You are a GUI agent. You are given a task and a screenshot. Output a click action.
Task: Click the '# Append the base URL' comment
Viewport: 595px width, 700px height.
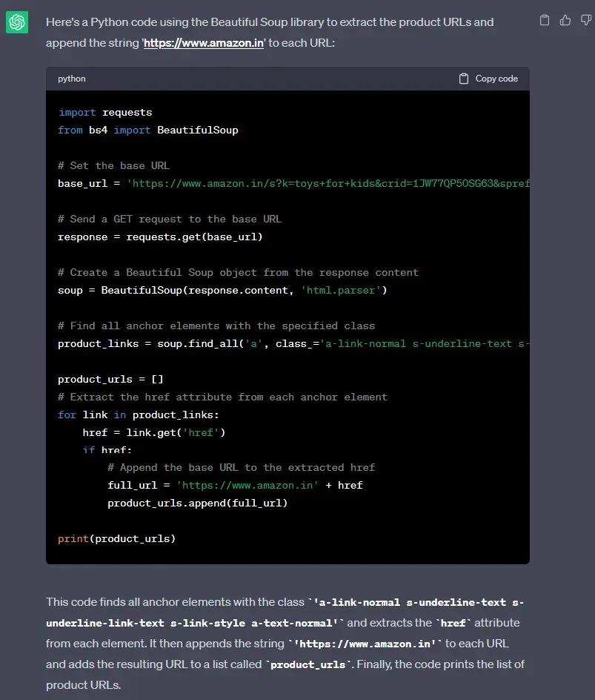click(x=242, y=467)
